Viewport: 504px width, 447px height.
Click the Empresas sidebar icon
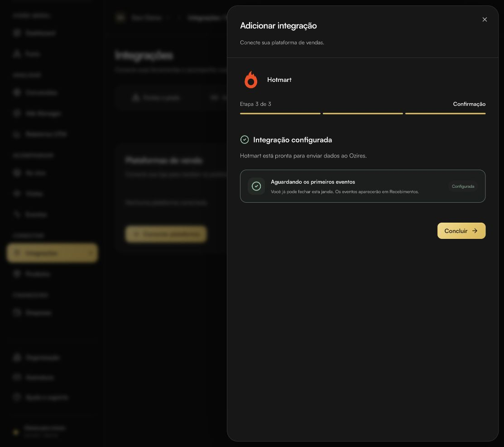[17, 313]
